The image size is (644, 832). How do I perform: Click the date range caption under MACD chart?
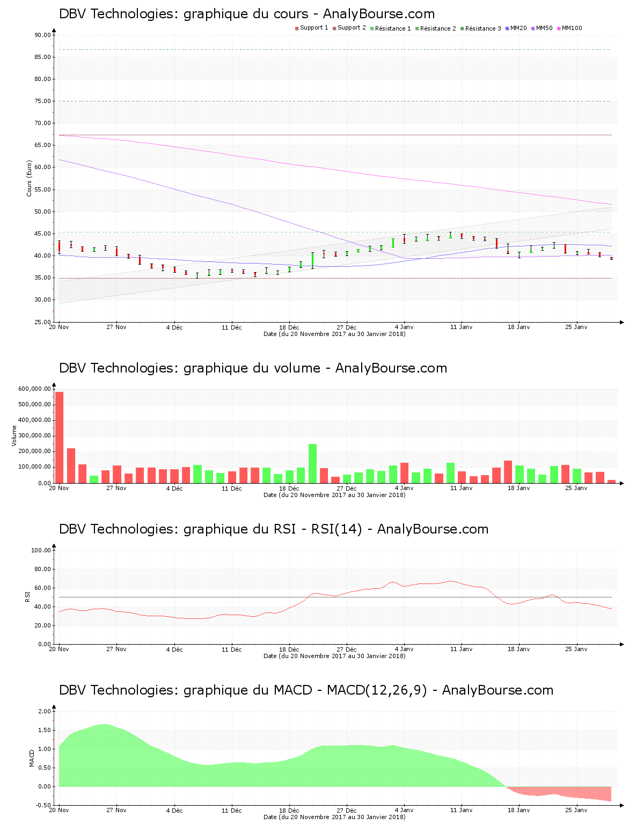[x=334, y=817]
